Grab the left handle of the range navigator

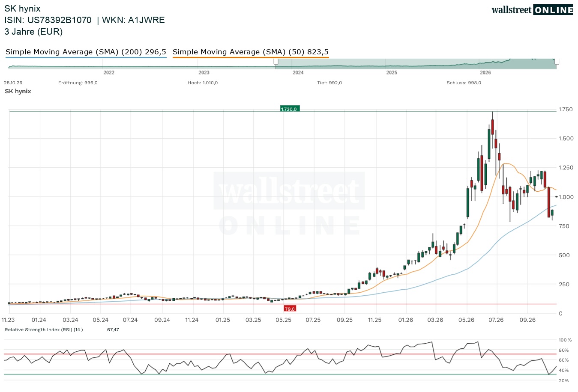[276, 62]
